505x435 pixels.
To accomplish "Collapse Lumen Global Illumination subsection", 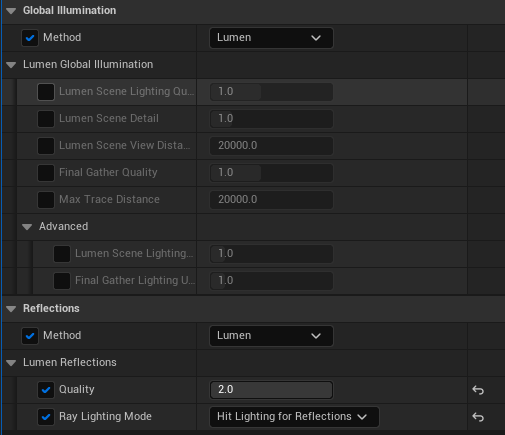I will tap(11, 65).
